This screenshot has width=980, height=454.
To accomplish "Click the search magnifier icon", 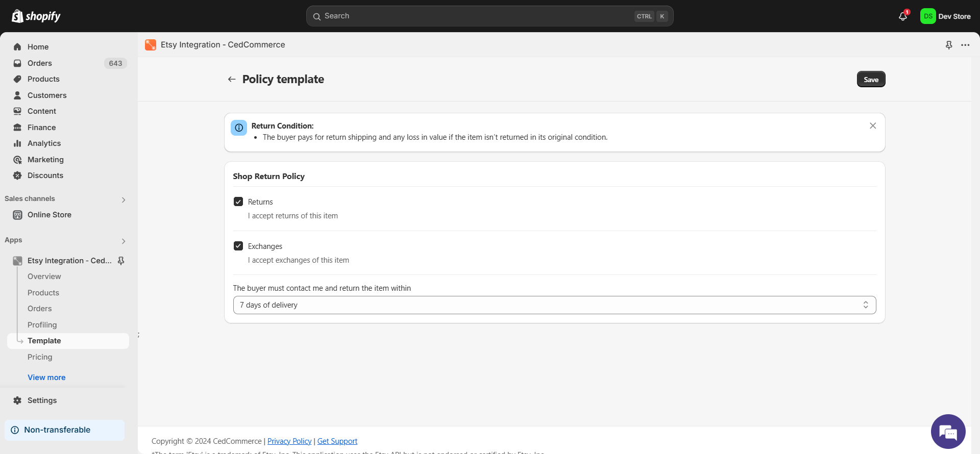I will 317,16.
